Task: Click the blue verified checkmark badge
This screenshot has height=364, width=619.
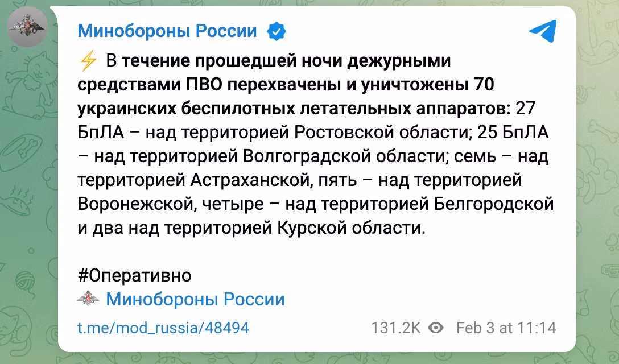Action: 277,31
